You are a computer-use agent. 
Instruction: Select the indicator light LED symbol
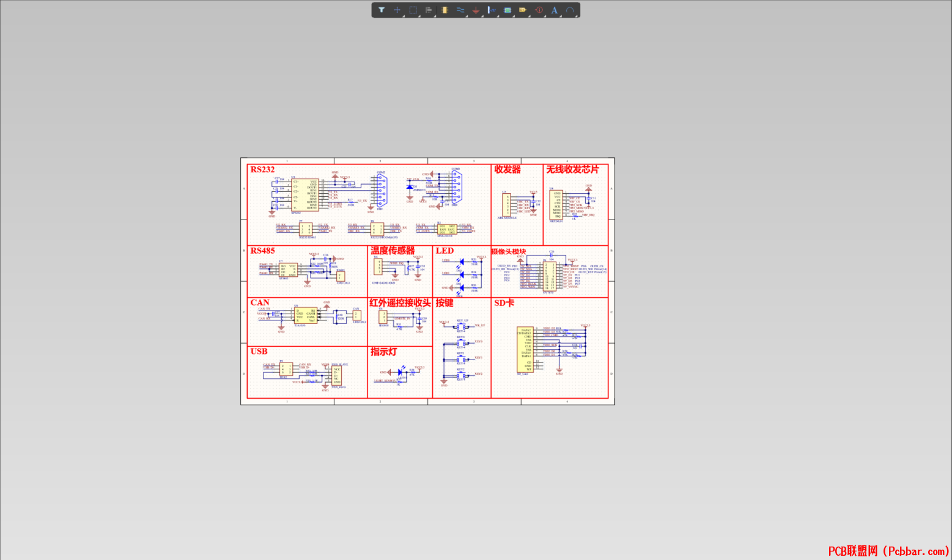coord(401,372)
